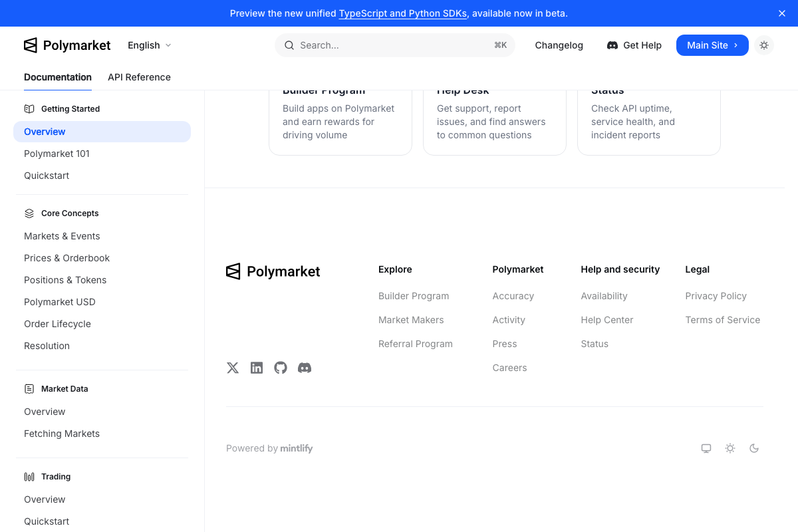Open Prices & Orderbook page
Image resolution: width=798 pixels, height=532 pixels.
click(102, 258)
